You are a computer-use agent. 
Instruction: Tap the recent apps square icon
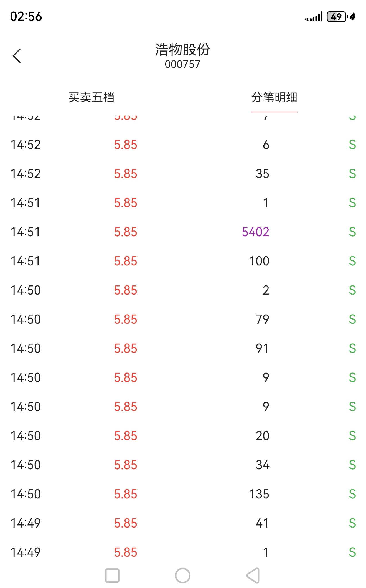point(112,575)
